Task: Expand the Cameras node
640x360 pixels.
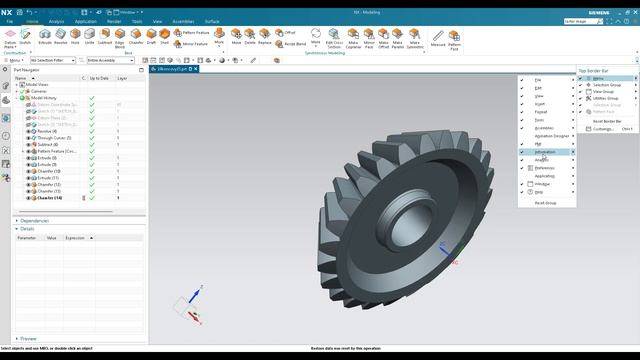Action: click(17, 91)
